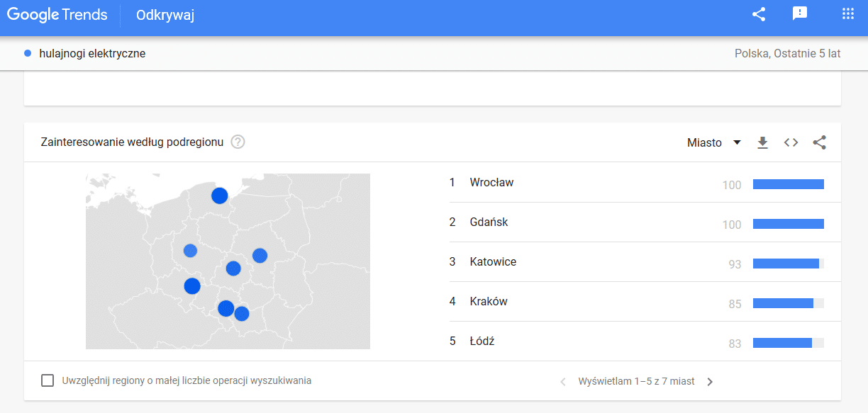Image resolution: width=868 pixels, height=413 pixels.
Task: Click the Google Trends logo
Action: pyautogui.click(x=57, y=15)
